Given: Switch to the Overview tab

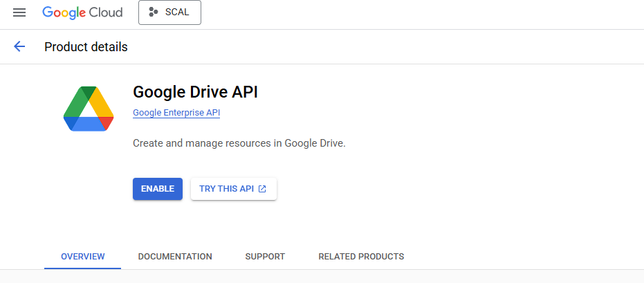Looking at the screenshot, I should click(83, 257).
